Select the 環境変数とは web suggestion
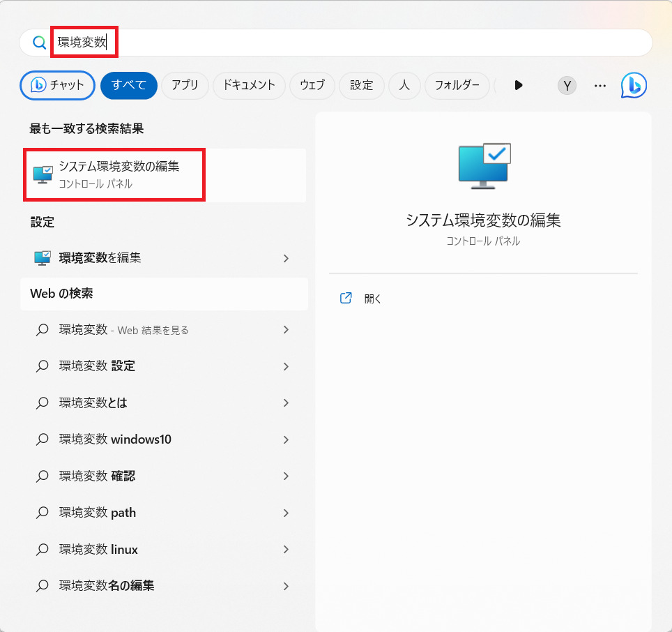The image size is (672, 632). (x=165, y=402)
